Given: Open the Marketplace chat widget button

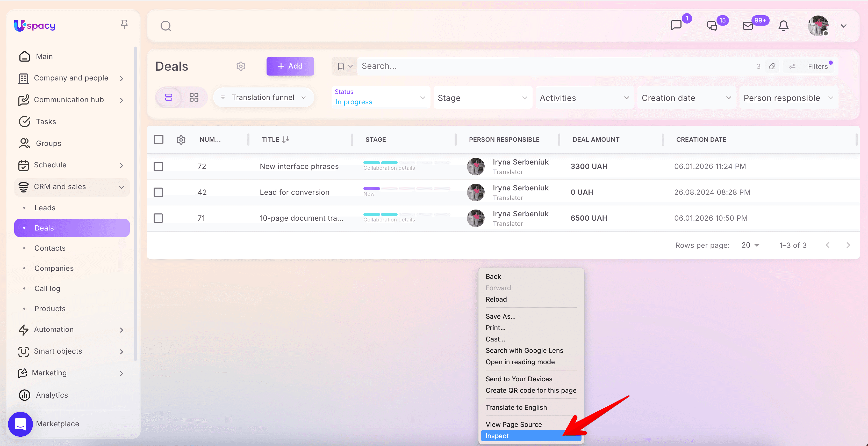Looking at the screenshot, I should (x=20, y=424).
